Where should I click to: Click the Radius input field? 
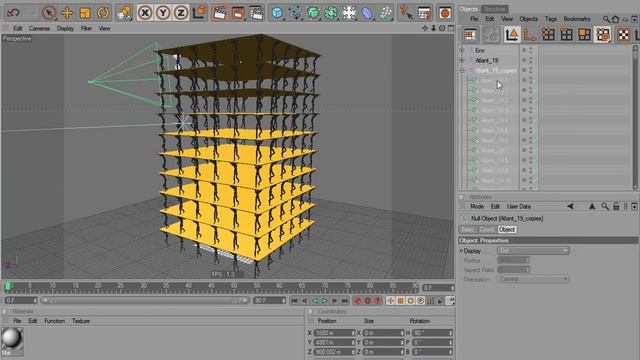click(513, 260)
